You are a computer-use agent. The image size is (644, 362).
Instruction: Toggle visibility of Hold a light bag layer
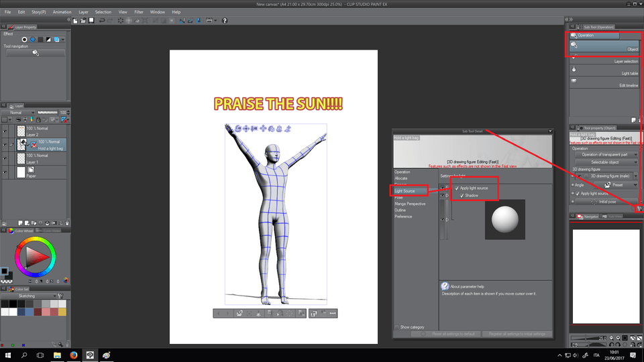point(5,145)
